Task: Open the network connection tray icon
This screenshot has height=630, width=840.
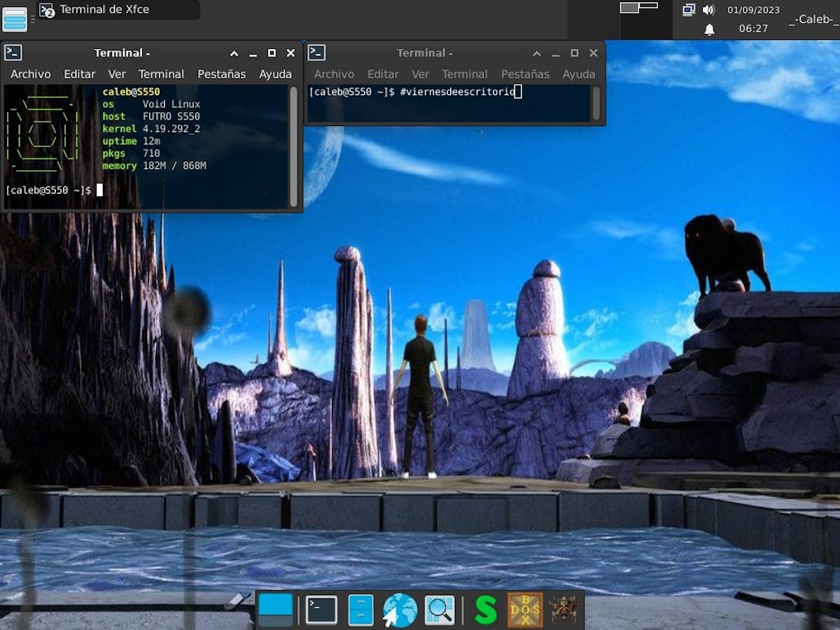Action: click(689, 10)
